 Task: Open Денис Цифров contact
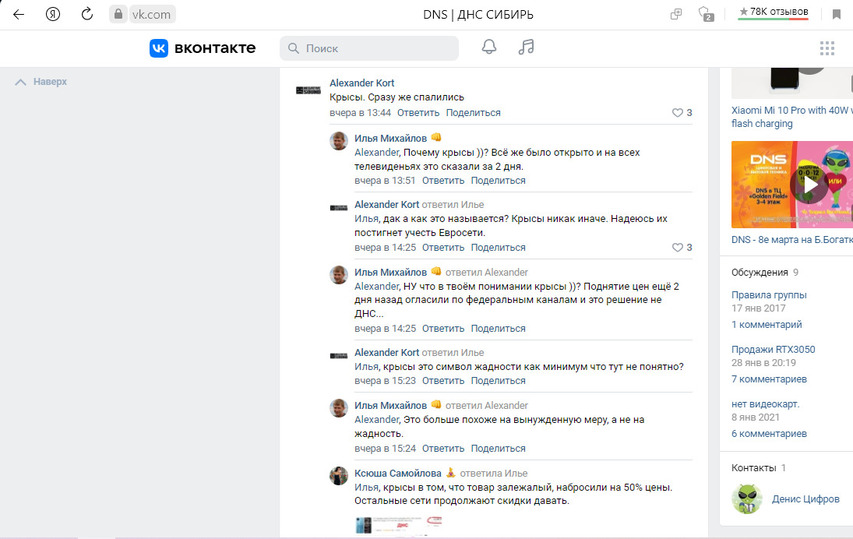coord(805,499)
